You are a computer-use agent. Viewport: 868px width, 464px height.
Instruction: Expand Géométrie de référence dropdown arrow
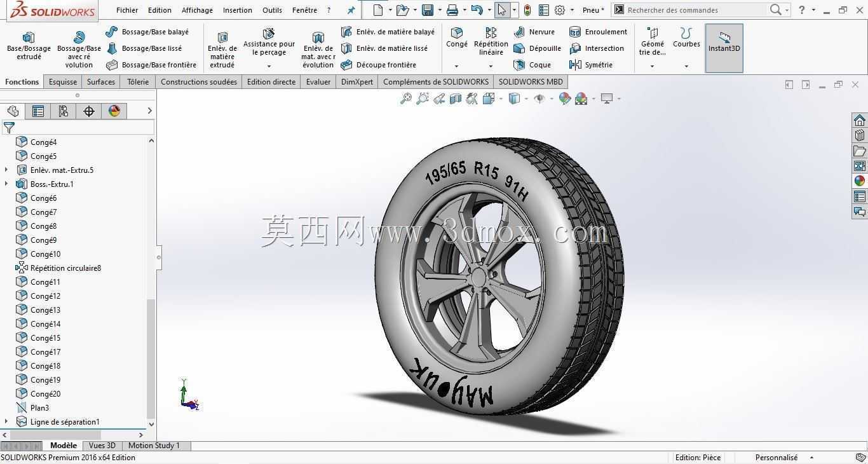[x=652, y=66]
